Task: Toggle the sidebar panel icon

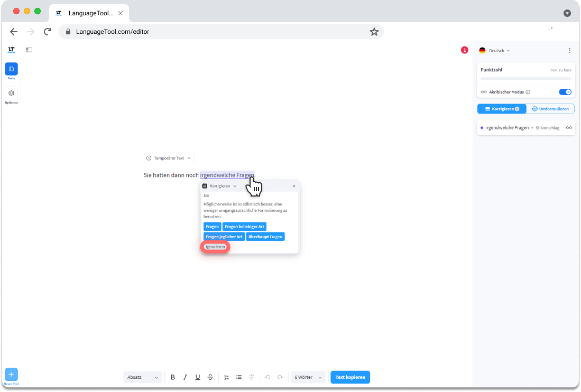Action: tap(29, 50)
